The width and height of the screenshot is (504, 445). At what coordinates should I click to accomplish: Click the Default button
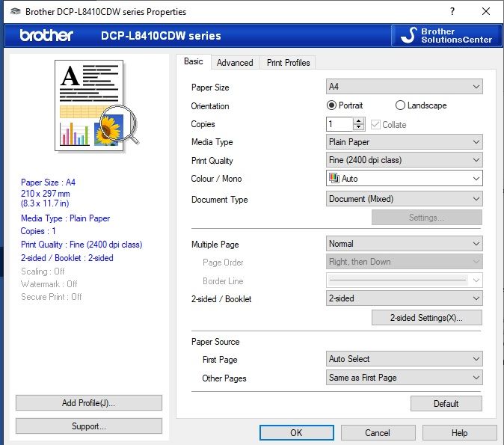[446, 404]
